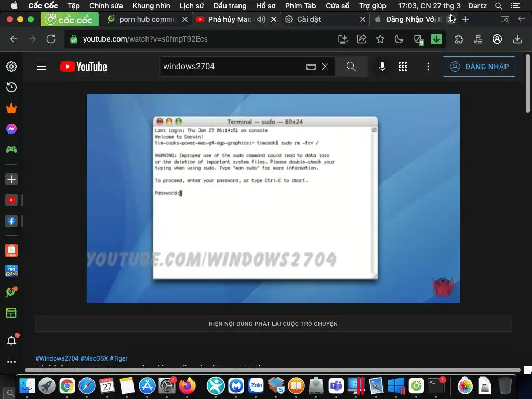Open Tiki shortcut in the sidebar
Viewport: 532px width, 399px height.
11,271
